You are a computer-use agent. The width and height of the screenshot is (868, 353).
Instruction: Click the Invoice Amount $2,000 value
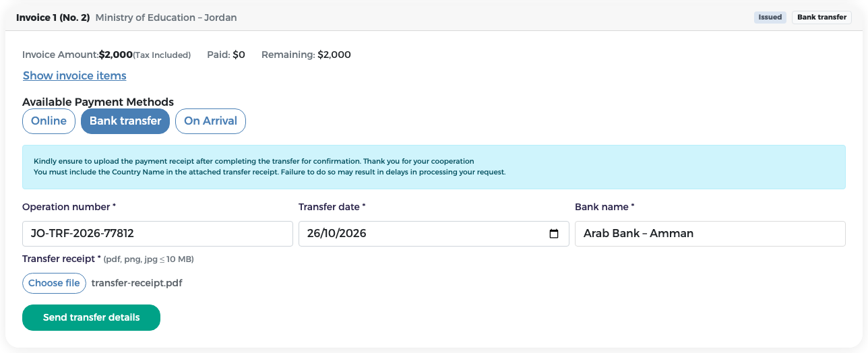(x=116, y=55)
